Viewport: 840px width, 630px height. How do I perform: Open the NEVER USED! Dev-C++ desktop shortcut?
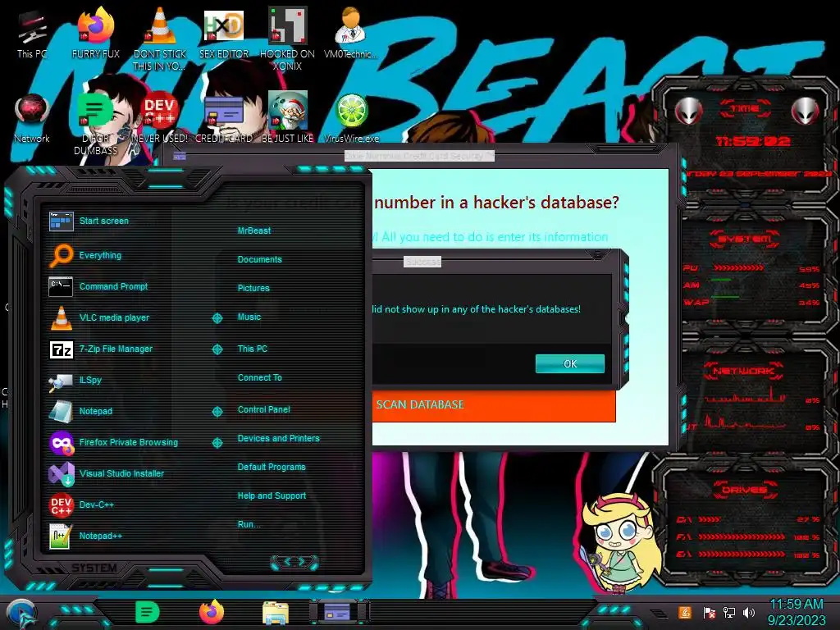[160, 119]
